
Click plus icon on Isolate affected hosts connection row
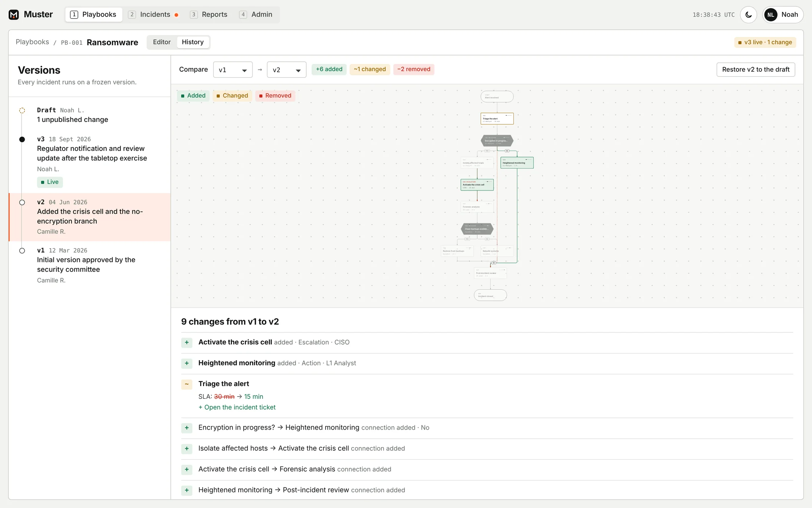(x=187, y=448)
